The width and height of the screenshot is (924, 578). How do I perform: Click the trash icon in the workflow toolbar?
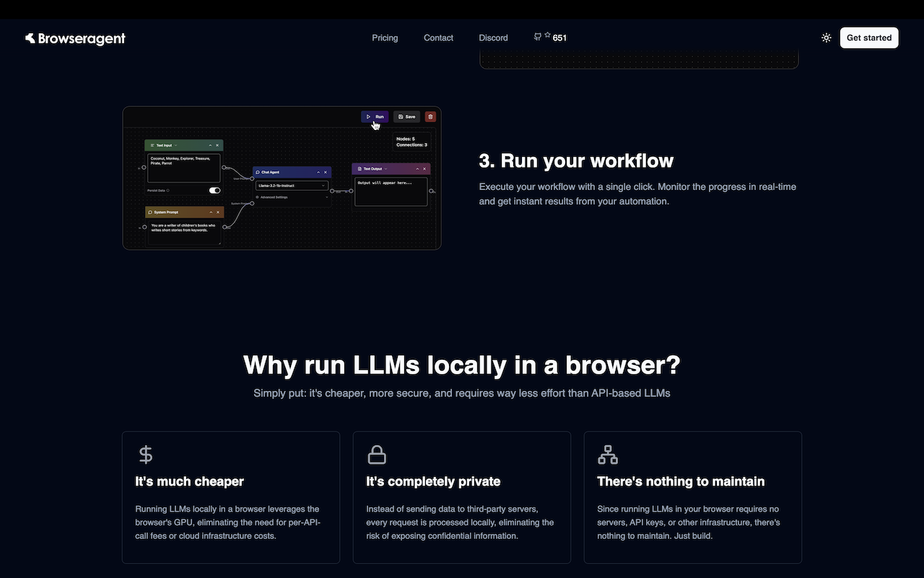tap(430, 116)
